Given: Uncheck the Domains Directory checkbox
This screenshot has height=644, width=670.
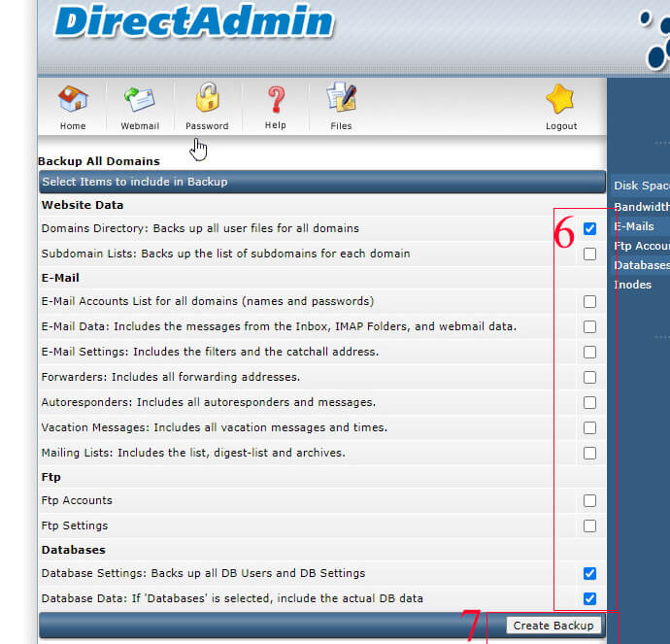Looking at the screenshot, I should (589, 228).
